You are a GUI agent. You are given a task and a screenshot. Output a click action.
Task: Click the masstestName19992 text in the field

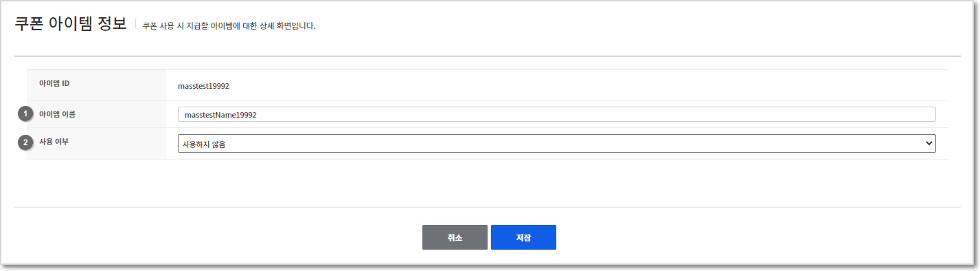220,115
